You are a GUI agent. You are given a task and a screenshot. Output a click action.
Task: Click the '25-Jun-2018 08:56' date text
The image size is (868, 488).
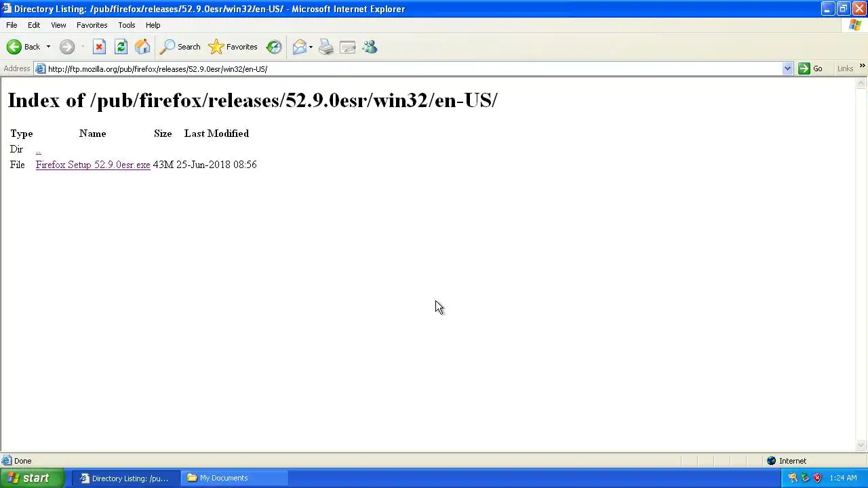216,165
